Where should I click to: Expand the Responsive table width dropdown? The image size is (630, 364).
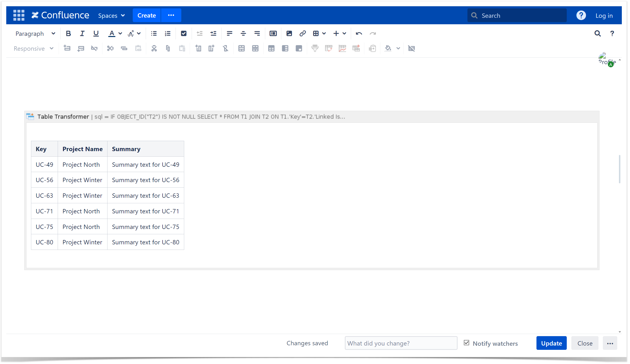[33, 49]
